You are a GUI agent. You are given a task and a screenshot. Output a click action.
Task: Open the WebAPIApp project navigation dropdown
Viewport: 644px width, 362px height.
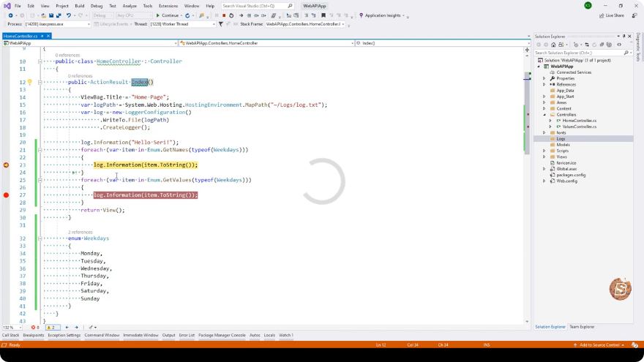click(x=90, y=43)
